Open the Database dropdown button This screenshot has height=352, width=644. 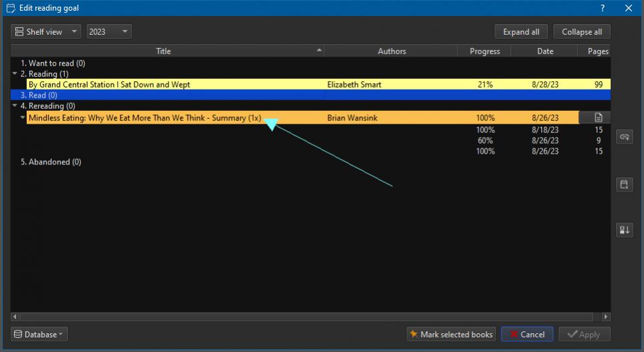pyautogui.click(x=39, y=335)
